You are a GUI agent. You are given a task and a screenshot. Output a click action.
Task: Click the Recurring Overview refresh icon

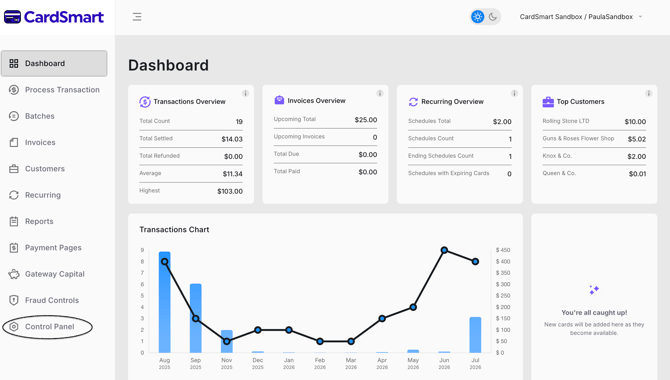413,102
